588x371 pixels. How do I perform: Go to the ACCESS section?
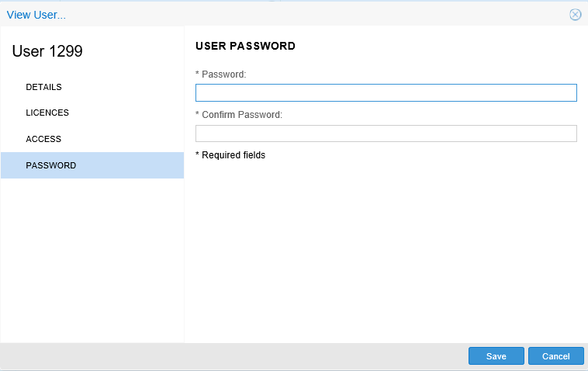43,139
